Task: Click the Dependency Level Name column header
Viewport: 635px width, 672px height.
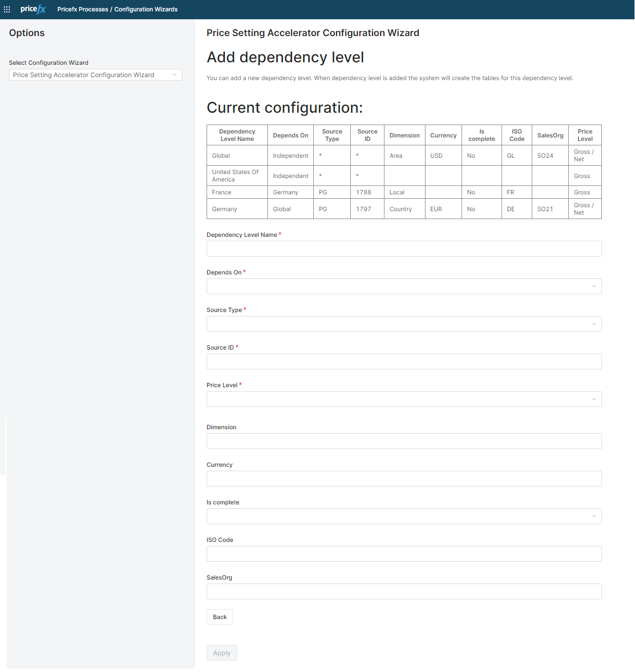Action: click(x=237, y=135)
